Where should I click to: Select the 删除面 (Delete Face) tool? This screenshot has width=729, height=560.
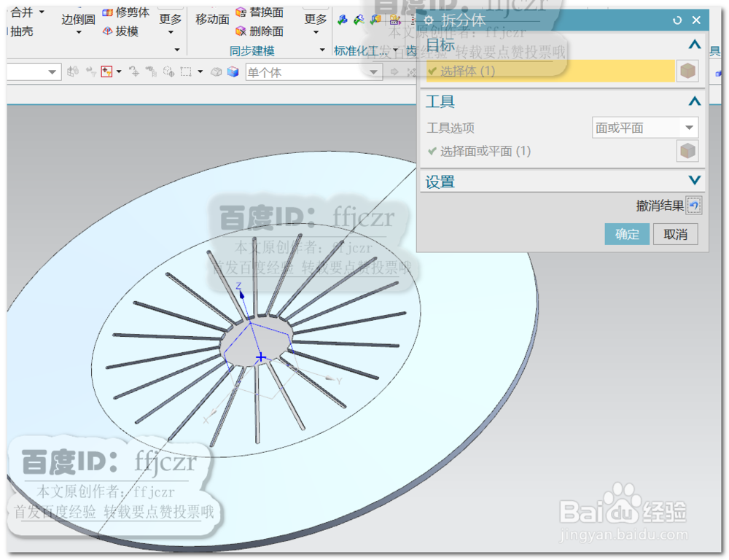pos(260,31)
